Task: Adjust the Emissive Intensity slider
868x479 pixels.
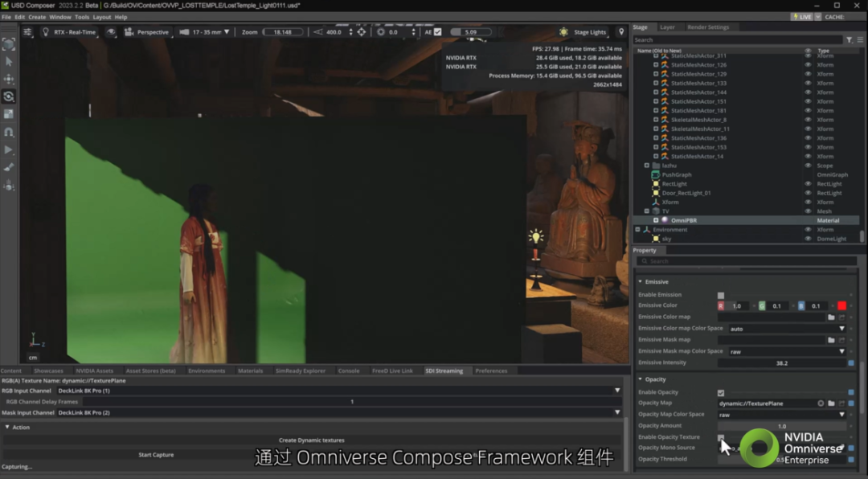Action: tap(782, 363)
